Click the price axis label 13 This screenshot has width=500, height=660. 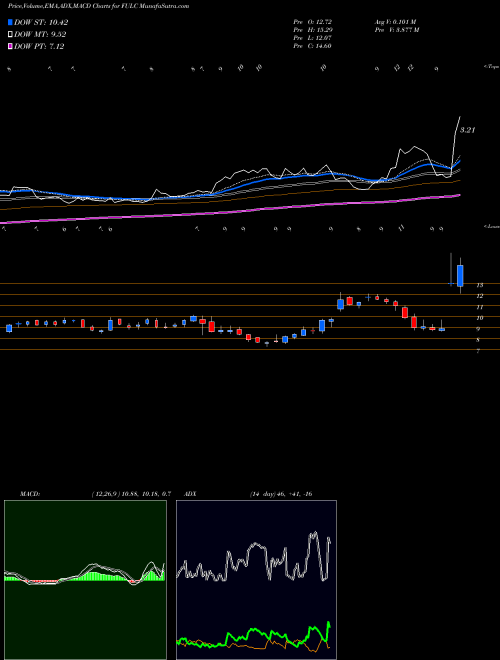click(x=479, y=285)
